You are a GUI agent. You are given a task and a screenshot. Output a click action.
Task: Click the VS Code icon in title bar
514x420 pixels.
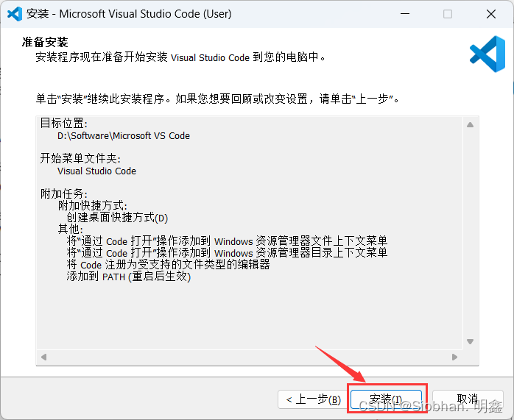click(x=14, y=14)
